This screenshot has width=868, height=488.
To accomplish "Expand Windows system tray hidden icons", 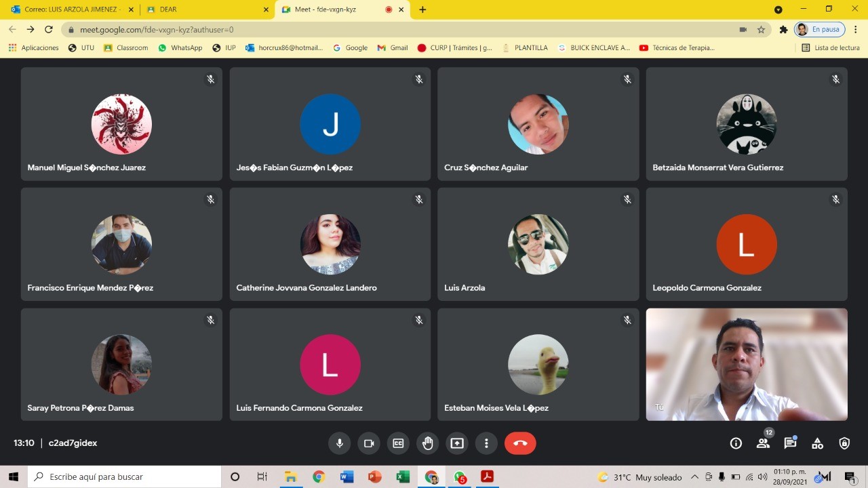I will [x=694, y=477].
